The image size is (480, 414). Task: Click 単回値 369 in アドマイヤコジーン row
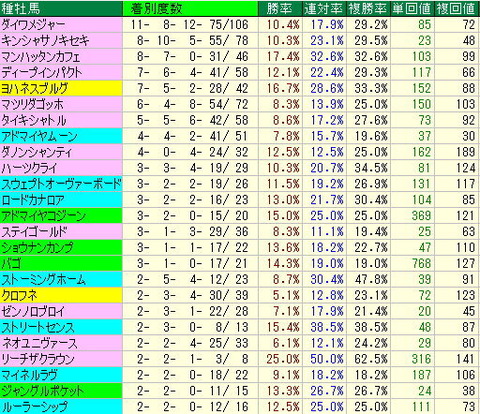pyautogui.click(x=421, y=216)
